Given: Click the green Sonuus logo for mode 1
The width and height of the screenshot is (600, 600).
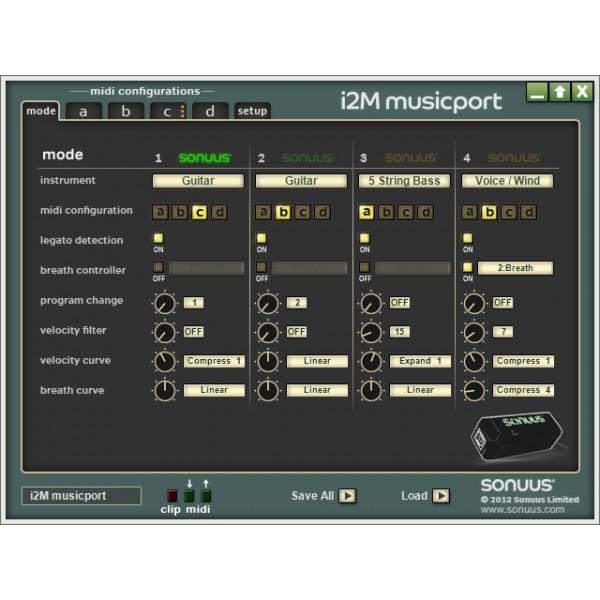Looking at the screenshot, I should [x=205, y=158].
